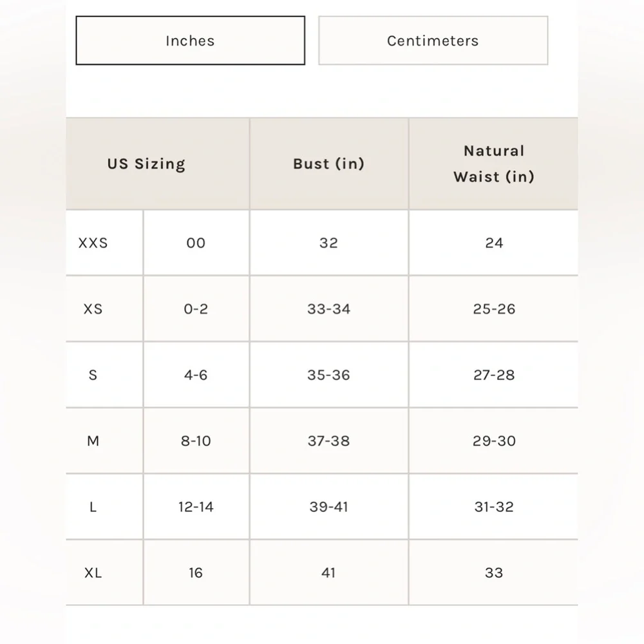Viewport: 644px width, 644px height.
Task: Click the Natural Waist (in) header
Action: (494, 164)
